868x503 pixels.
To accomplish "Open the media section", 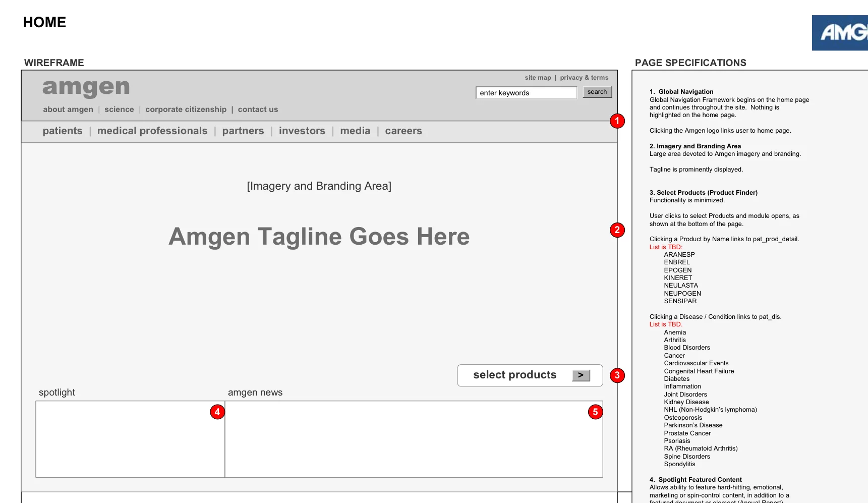I will [x=355, y=131].
